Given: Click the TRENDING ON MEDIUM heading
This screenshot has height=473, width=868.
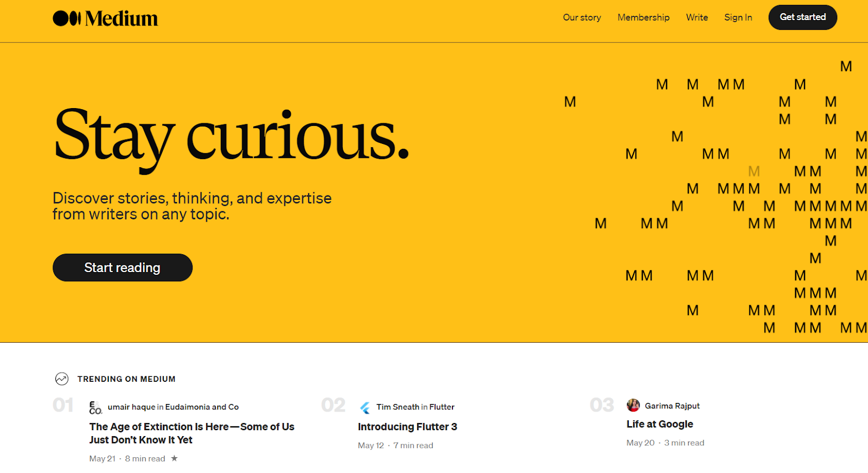Looking at the screenshot, I should (x=126, y=379).
